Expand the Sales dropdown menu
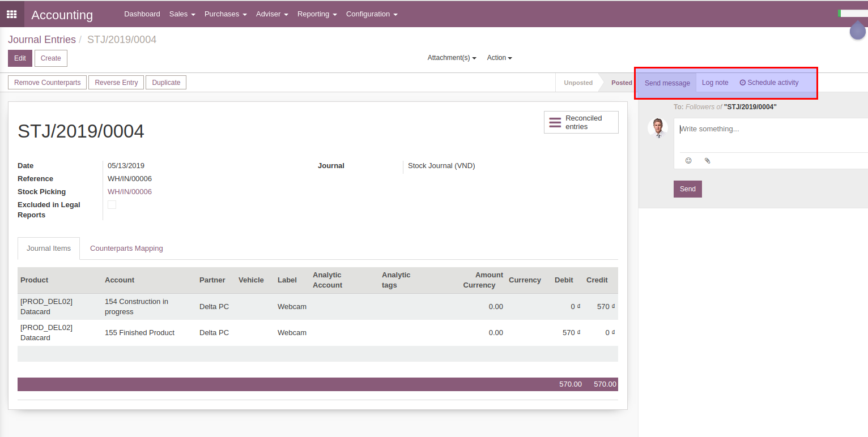Screen dimensions: 868x437 tap(182, 14)
